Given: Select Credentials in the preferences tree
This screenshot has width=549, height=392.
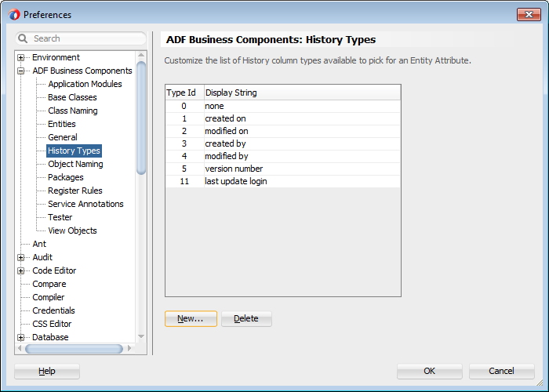Looking at the screenshot, I should (x=53, y=310).
